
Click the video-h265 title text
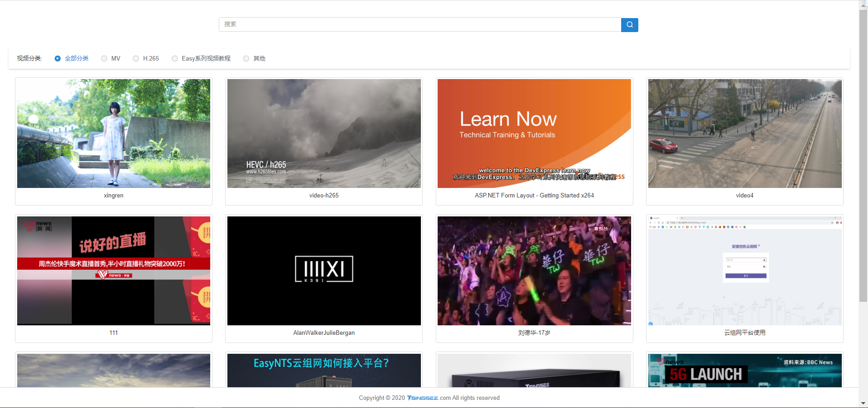324,196
